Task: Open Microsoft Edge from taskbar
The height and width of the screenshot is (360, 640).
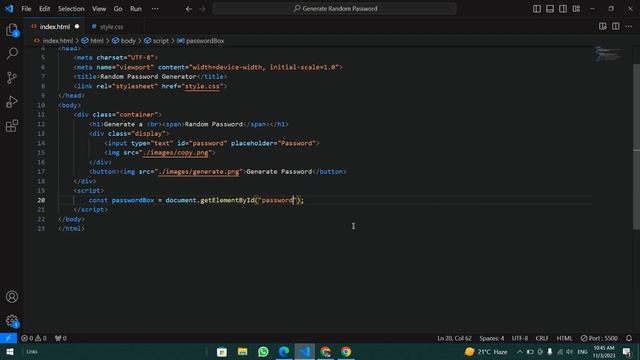Action: 284,351
